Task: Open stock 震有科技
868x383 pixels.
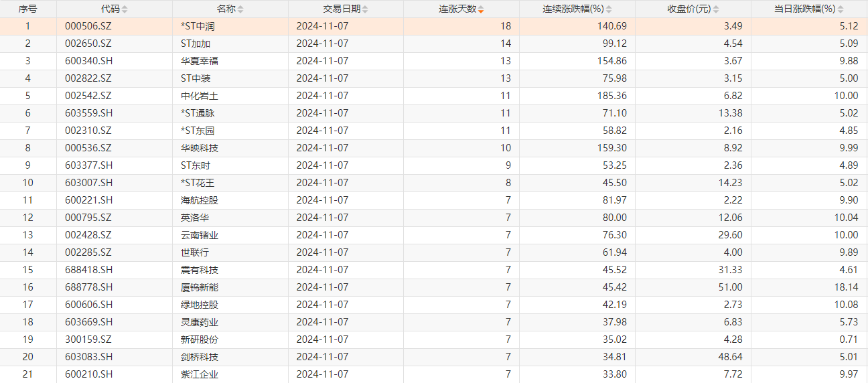Action: point(200,270)
